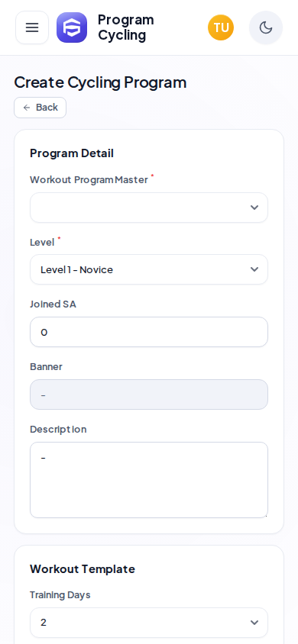Click the chevron icon of the Training Days selector
The image size is (298, 644).
254,623
